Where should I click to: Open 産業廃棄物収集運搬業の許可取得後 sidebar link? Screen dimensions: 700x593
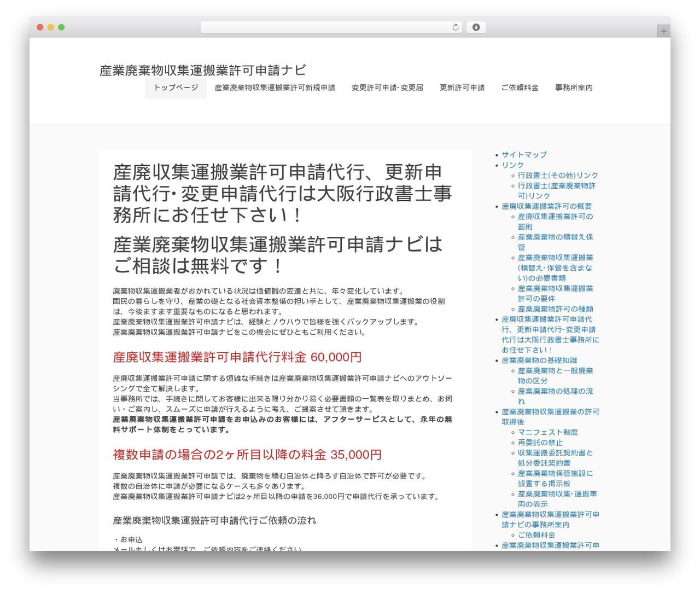pyautogui.click(x=551, y=417)
